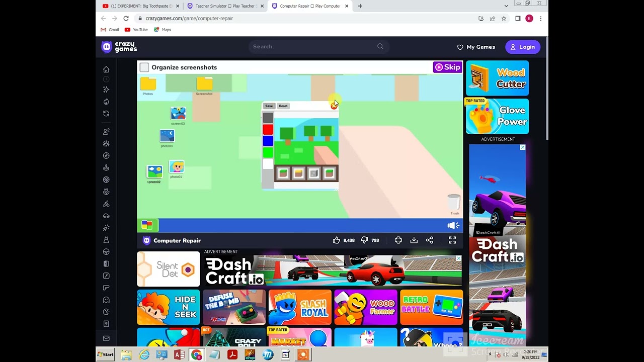Pick the white color swatch

tap(268, 164)
